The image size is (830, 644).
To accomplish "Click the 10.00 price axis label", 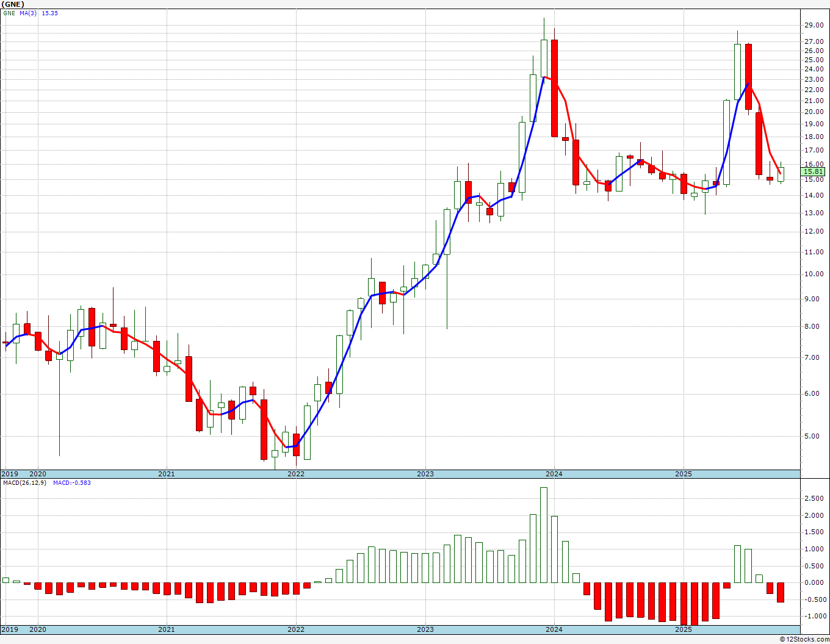I will point(814,274).
